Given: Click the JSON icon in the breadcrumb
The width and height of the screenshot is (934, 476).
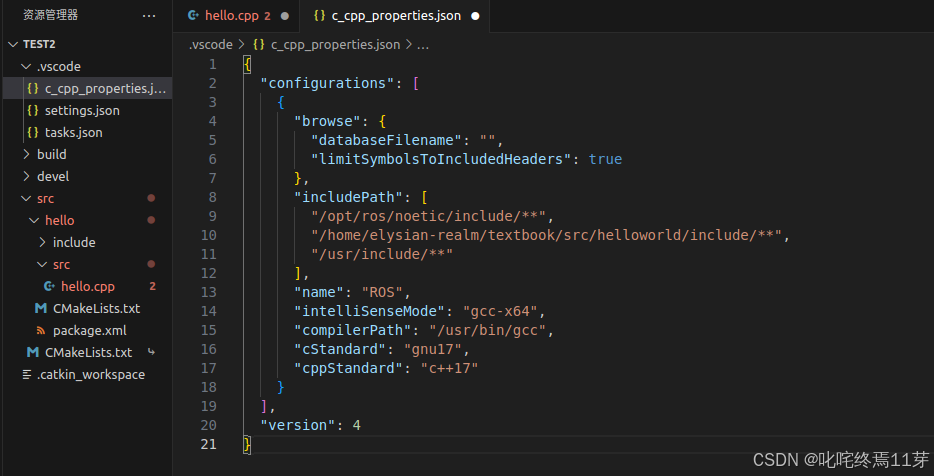Looking at the screenshot, I should [259, 45].
